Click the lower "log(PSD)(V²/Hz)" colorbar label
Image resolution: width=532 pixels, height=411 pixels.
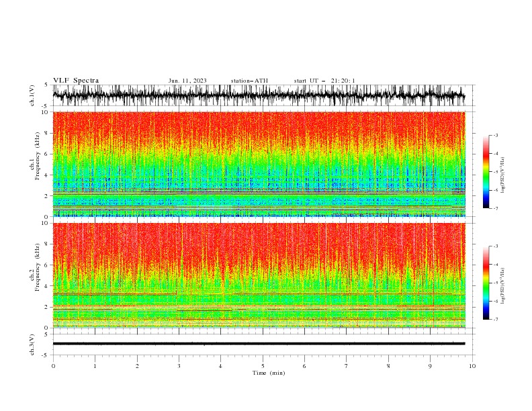[x=503, y=285]
